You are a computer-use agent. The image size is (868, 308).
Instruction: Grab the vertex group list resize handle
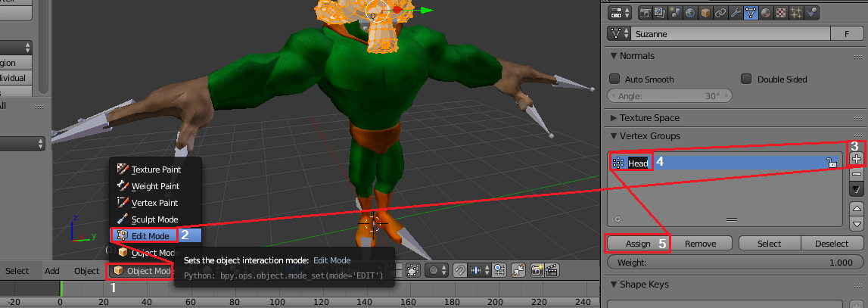(731, 219)
